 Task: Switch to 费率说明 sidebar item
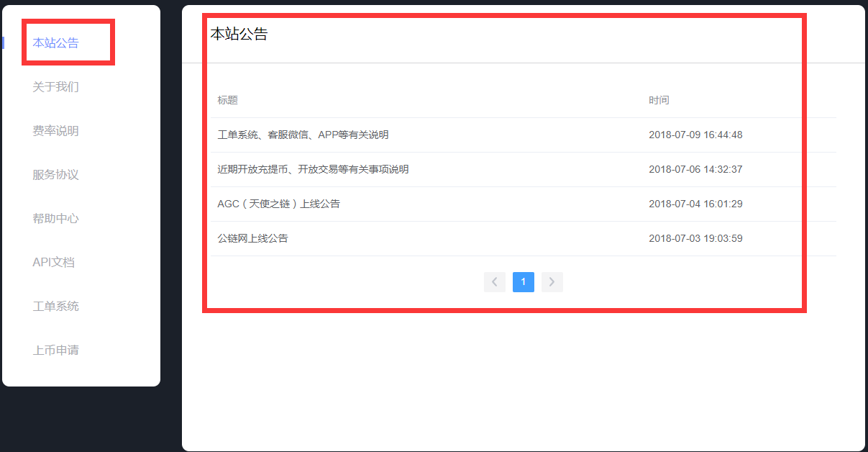point(56,131)
